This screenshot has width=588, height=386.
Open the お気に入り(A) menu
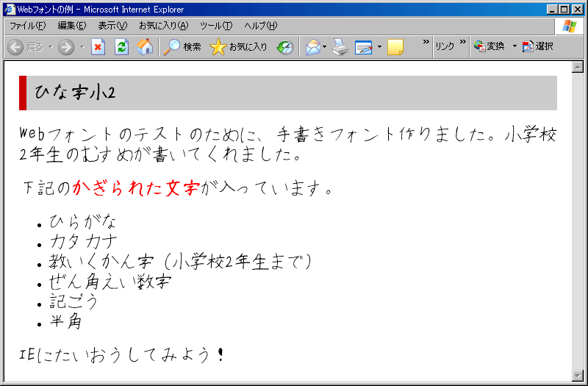pos(163,26)
